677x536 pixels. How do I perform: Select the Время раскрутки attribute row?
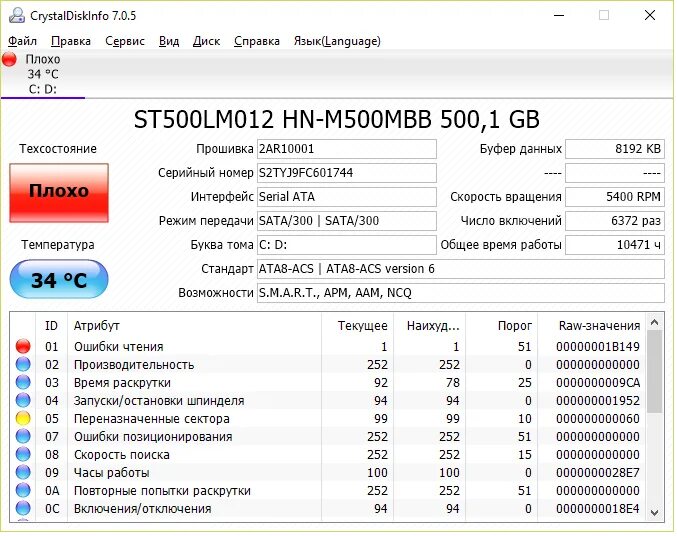[328, 382]
